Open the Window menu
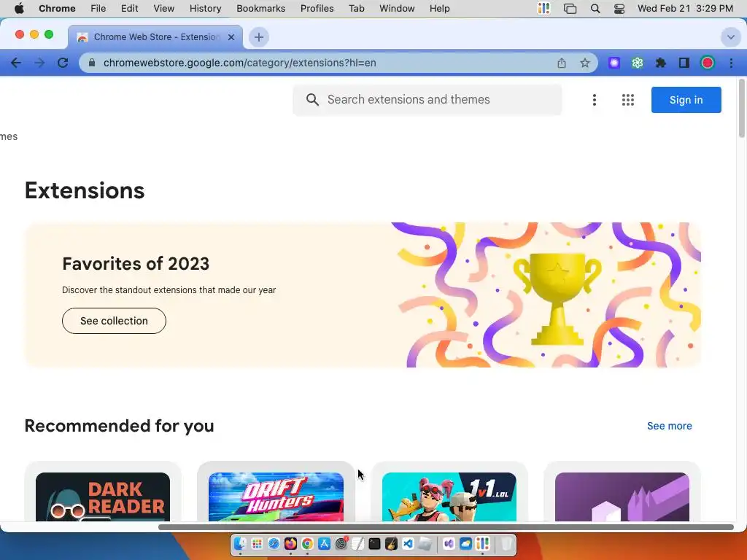 click(397, 9)
